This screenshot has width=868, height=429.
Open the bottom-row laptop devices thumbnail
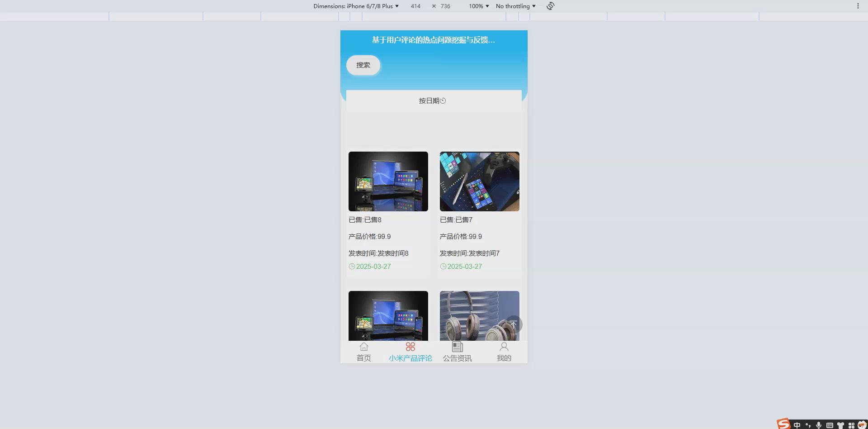tap(388, 316)
